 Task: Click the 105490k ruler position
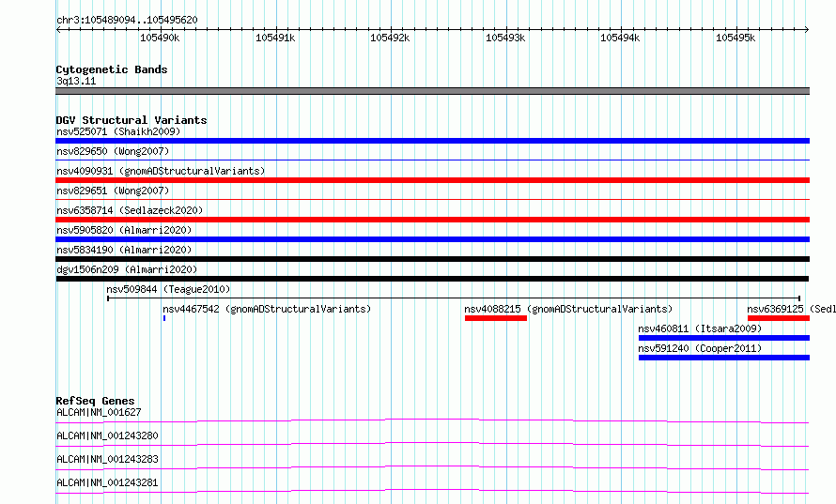pyautogui.click(x=160, y=38)
